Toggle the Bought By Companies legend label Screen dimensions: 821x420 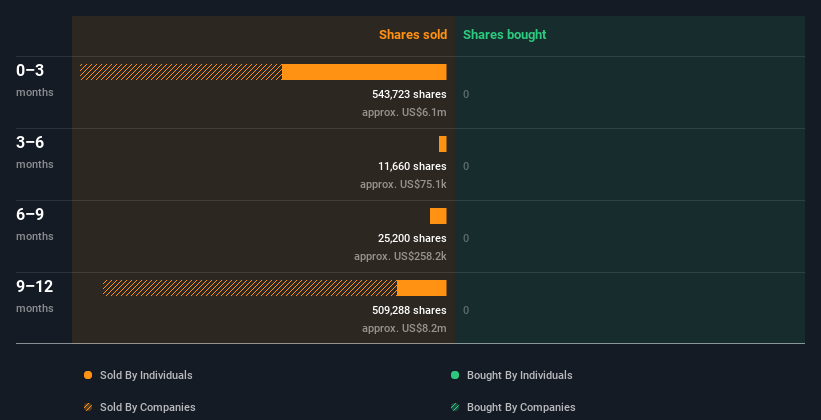coord(521,408)
